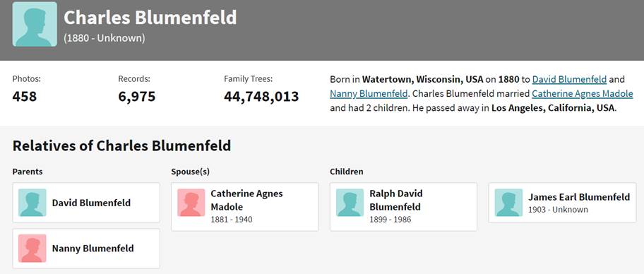
Task: Click Charles Blumenfeld's profile avatar in header
Action: pyautogui.click(x=35, y=24)
